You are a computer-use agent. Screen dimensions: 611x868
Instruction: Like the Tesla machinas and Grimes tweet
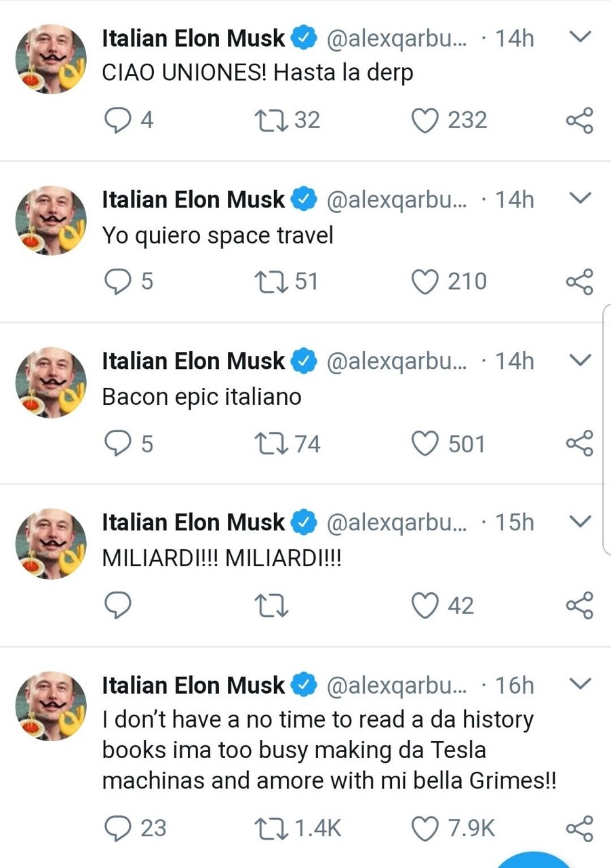tap(425, 828)
